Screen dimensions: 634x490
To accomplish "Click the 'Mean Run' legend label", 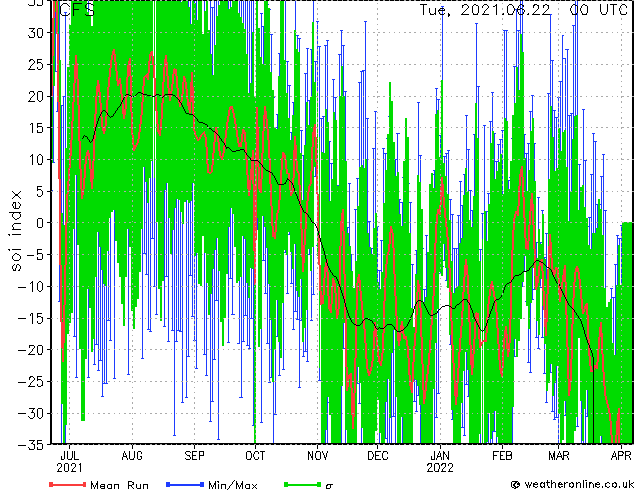I will point(119,485).
